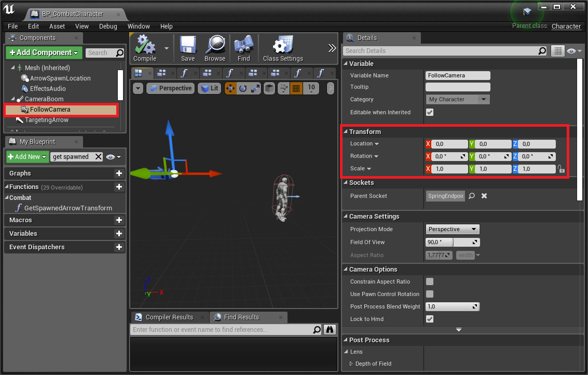
Task: Enable Use Pawn Control Rotation checkbox
Action: 430,294
